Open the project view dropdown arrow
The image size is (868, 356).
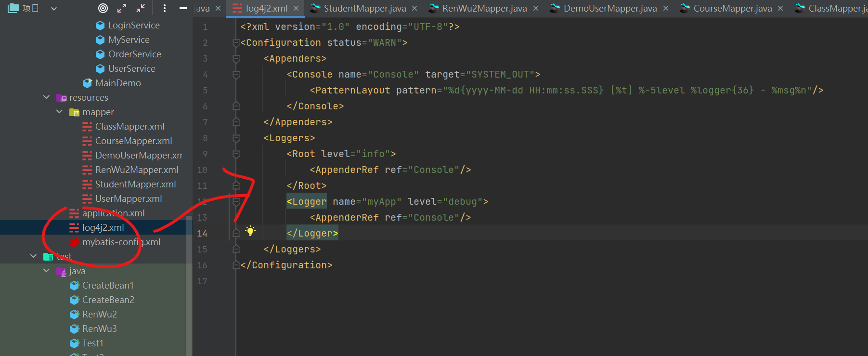click(54, 9)
